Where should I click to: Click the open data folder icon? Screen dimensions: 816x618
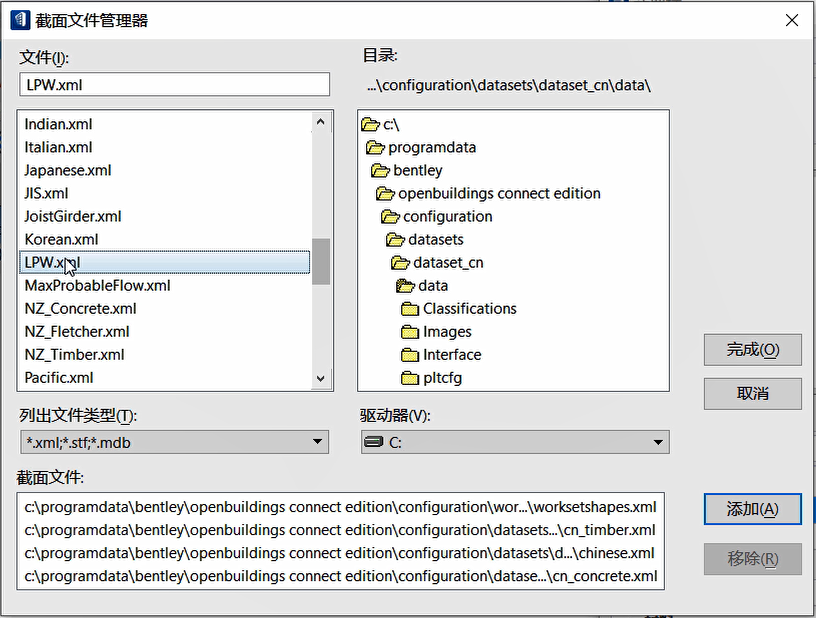(x=405, y=286)
